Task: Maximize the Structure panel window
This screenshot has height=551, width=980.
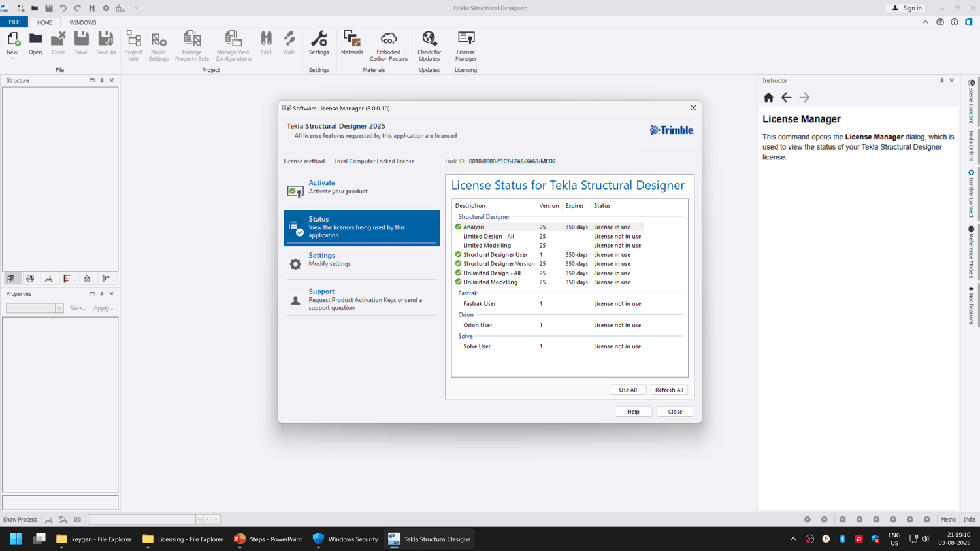Action: pos(92,80)
